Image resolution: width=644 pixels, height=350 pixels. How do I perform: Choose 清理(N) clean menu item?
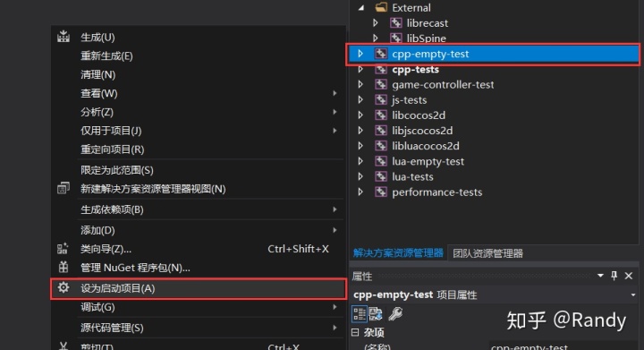coord(198,74)
